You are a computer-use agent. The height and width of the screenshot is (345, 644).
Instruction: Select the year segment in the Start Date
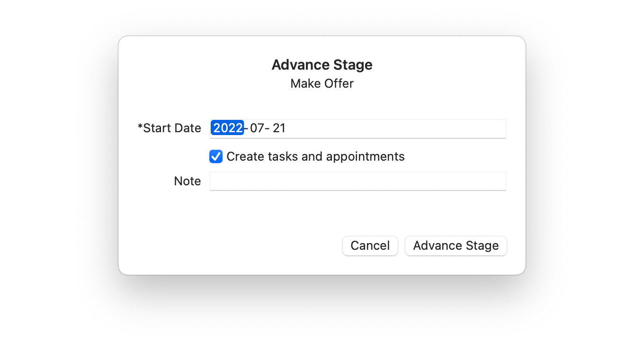click(227, 128)
